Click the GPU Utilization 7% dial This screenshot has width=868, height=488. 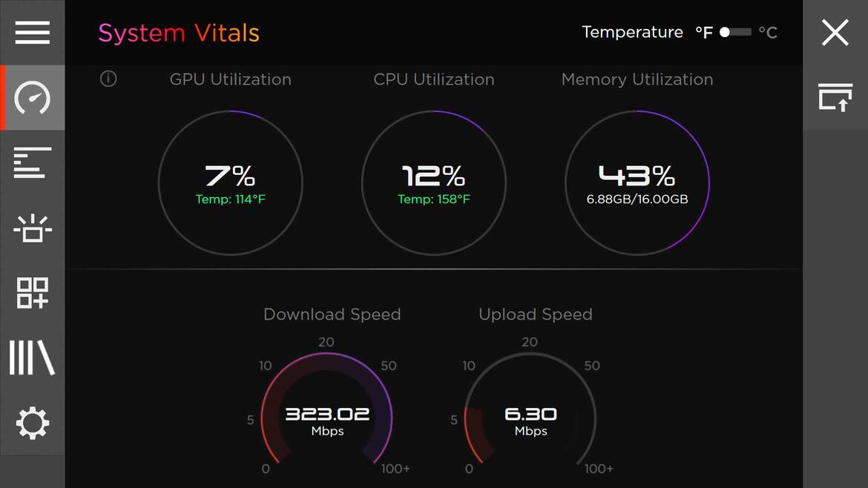tap(230, 182)
